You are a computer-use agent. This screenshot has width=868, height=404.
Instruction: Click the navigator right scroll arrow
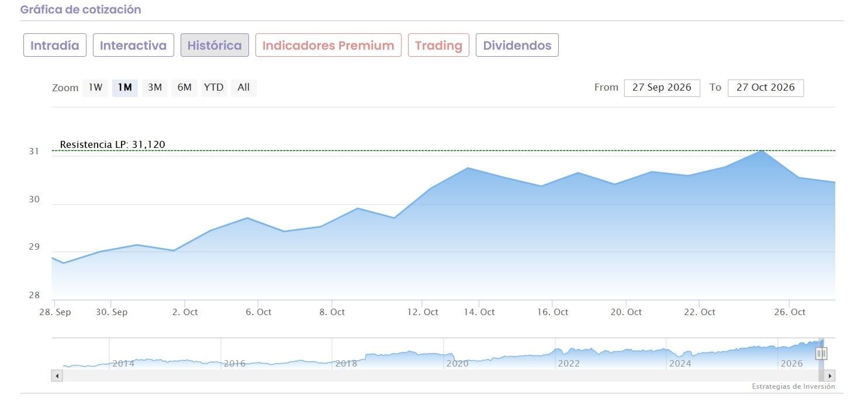[830, 375]
